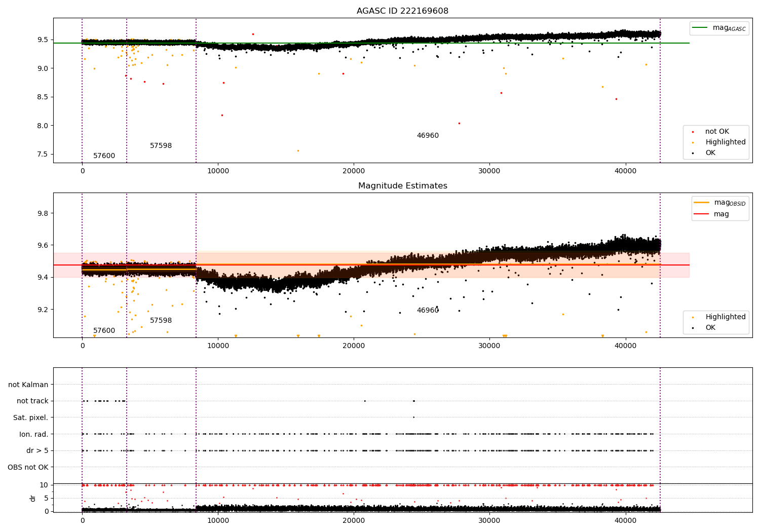The height and width of the screenshot is (532, 760).
Task: Click x-tick '30000' under Magnitude Estimates plot
Action: coord(489,346)
